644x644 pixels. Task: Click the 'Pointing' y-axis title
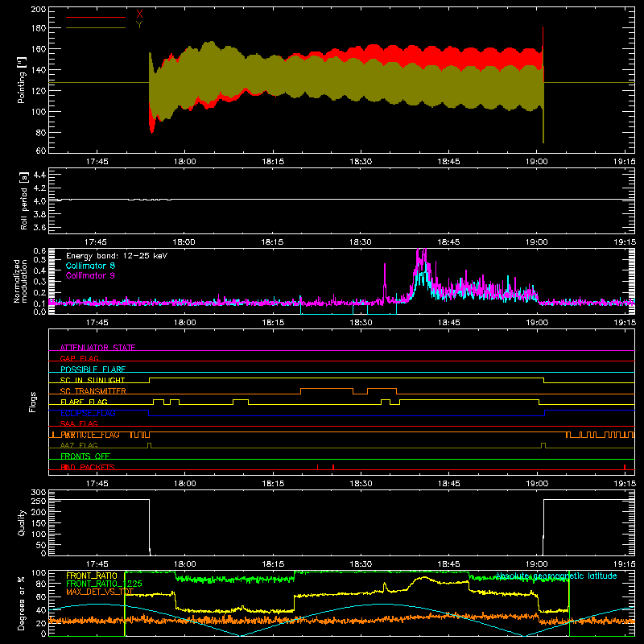[x=22, y=80]
